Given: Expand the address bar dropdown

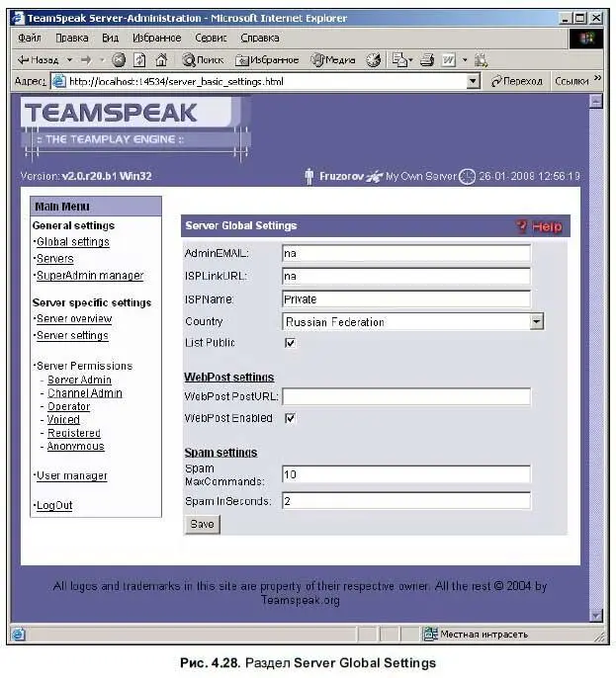Looking at the screenshot, I should point(473,81).
